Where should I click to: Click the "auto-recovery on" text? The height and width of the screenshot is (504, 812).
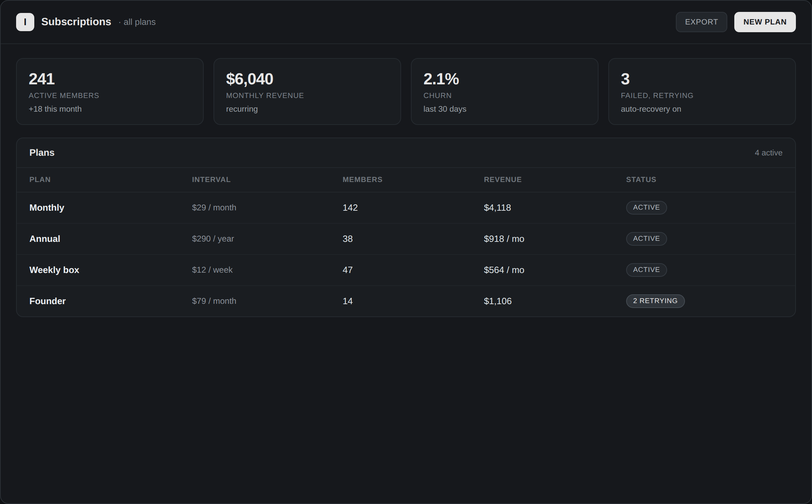point(651,109)
